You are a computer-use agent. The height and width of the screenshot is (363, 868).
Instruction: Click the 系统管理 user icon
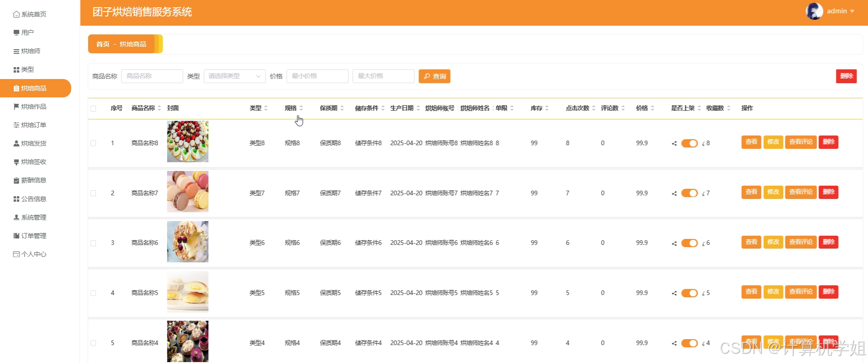click(x=17, y=217)
